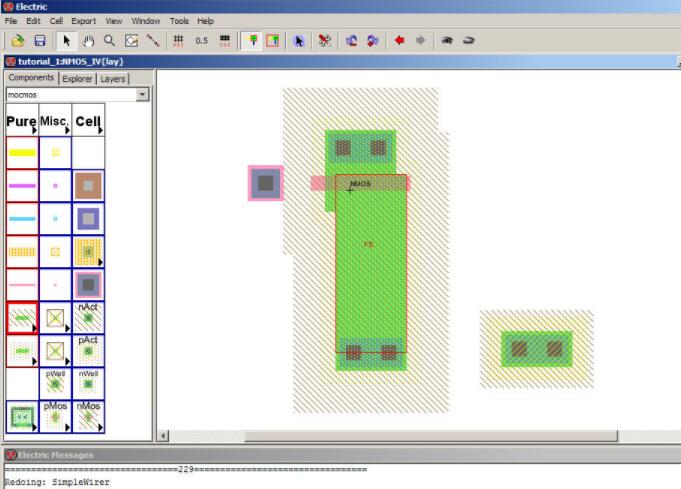Screen dimensions: 681x489
Task: Click the gray Redo arrow icon
Action: (x=420, y=41)
